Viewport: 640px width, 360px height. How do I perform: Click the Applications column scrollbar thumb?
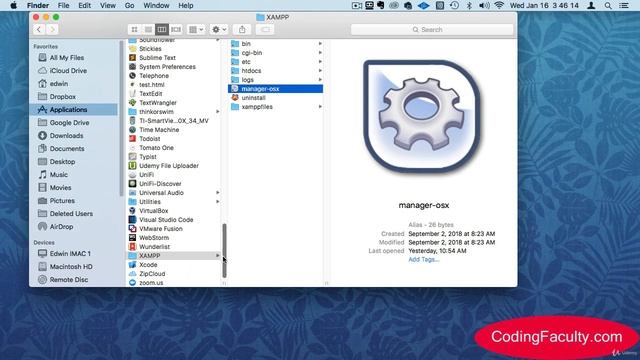point(224,251)
